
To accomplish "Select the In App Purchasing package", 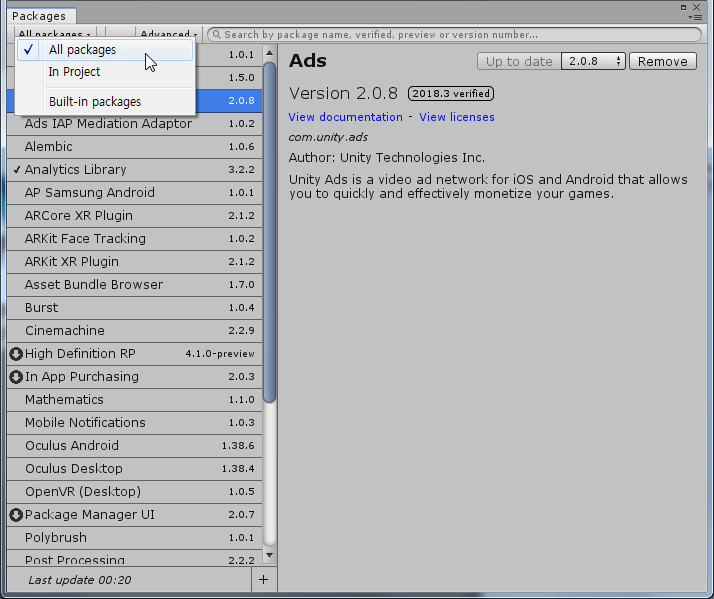I will [135, 377].
